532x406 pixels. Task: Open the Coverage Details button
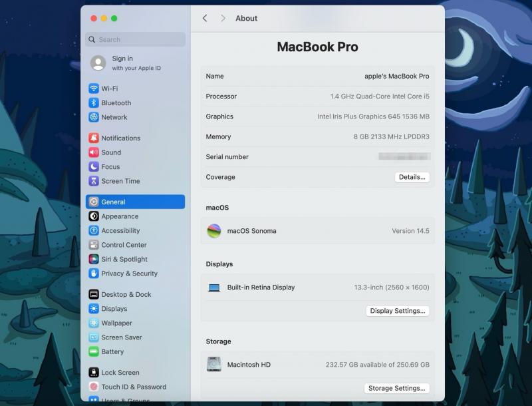412,177
